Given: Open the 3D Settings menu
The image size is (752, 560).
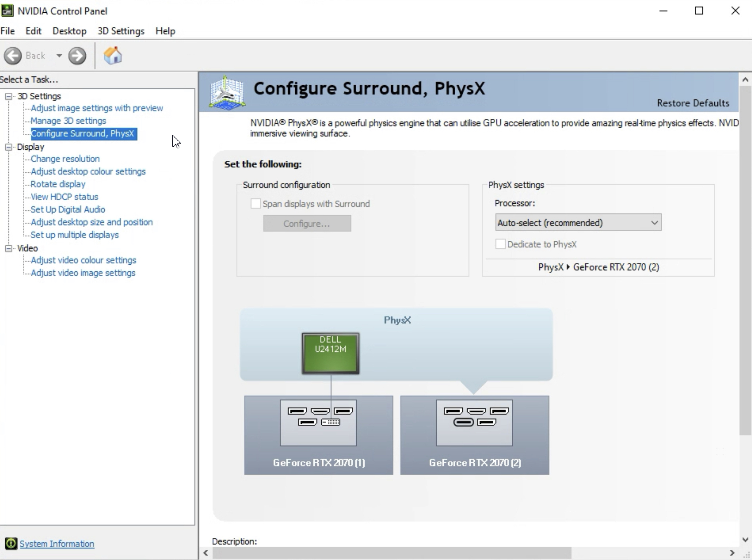Looking at the screenshot, I should point(121,31).
